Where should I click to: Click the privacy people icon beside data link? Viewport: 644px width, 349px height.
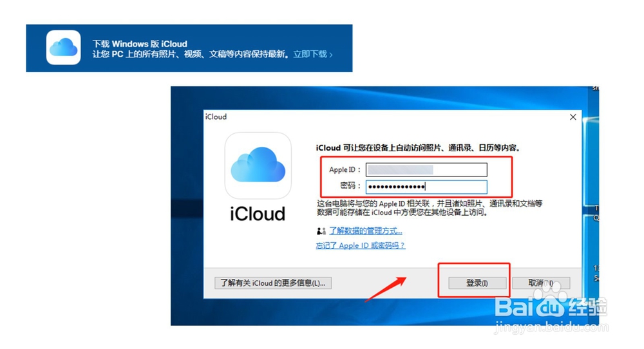(x=321, y=231)
